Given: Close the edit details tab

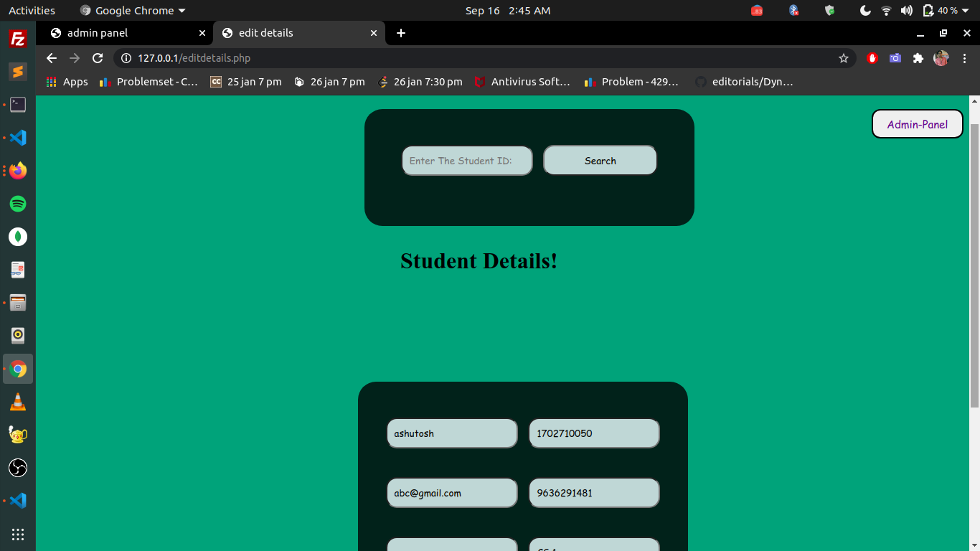Looking at the screenshot, I should [x=374, y=33].
